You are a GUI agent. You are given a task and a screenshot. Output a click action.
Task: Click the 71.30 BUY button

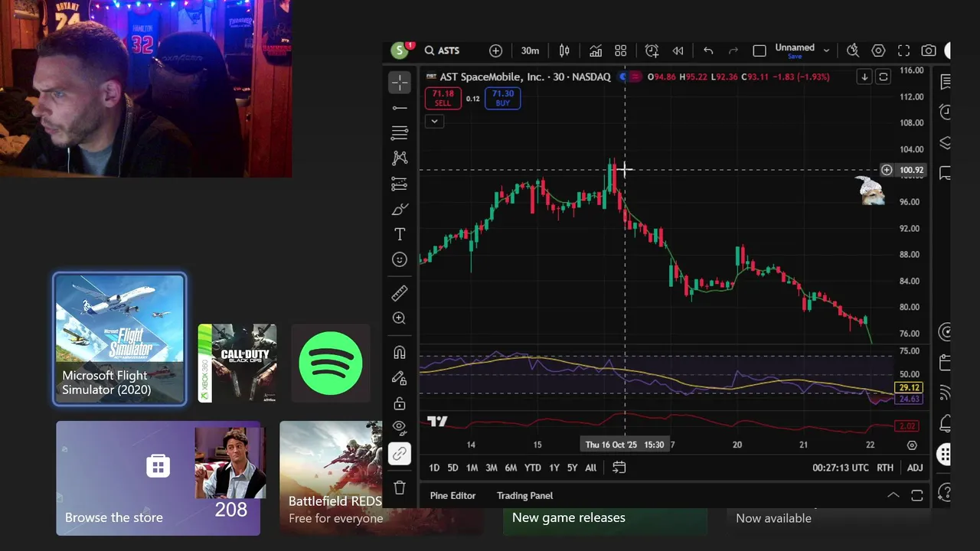(x=502, y=98)
